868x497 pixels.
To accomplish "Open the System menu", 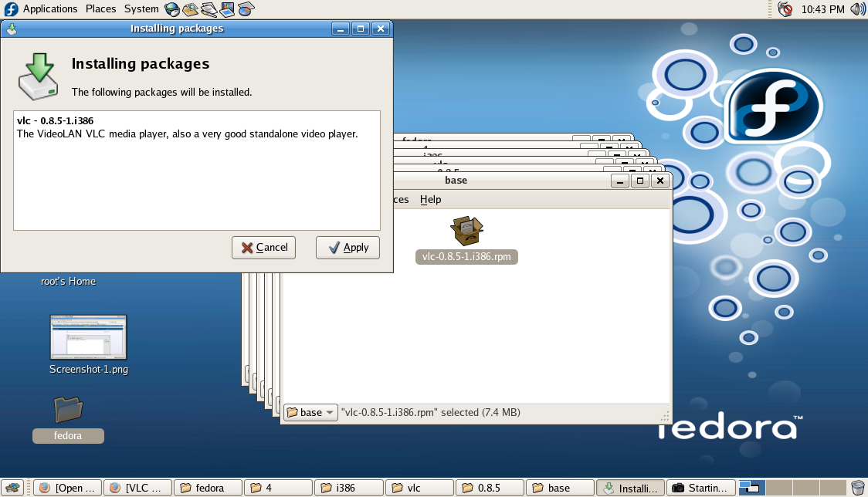I will [141, 8].
